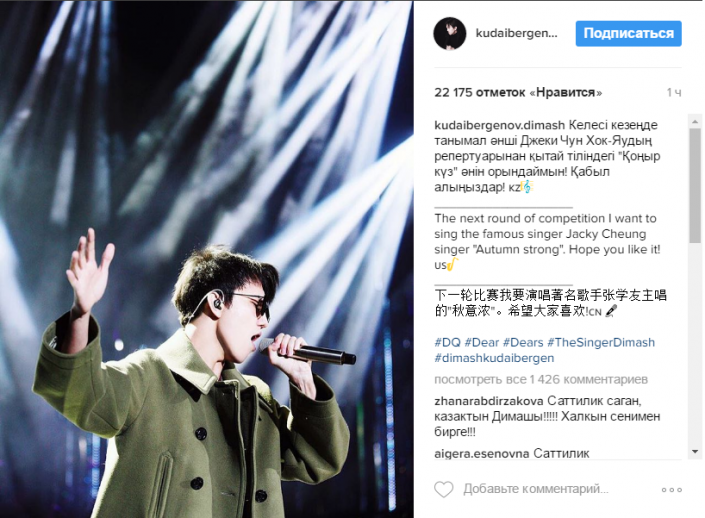This screenshot has height=518, width=705.
Task: Open zhanarabdirzakova commenter profile
Action: tap(489, 401)
